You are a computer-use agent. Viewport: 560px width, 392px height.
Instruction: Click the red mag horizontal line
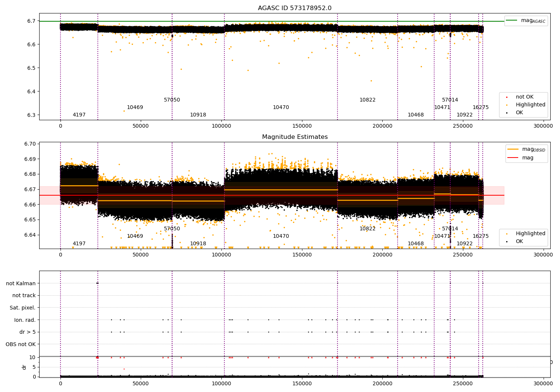coord(272,195)
